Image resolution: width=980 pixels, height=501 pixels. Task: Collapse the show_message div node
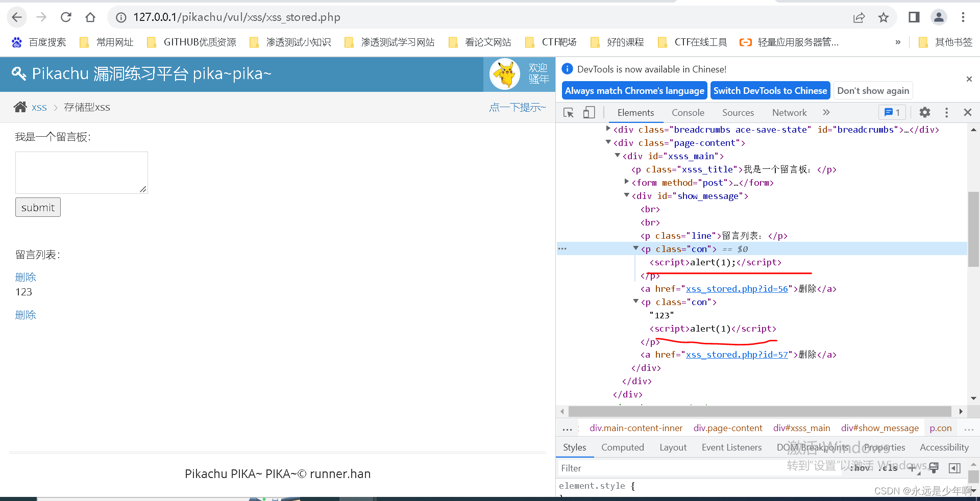(626, 195)
